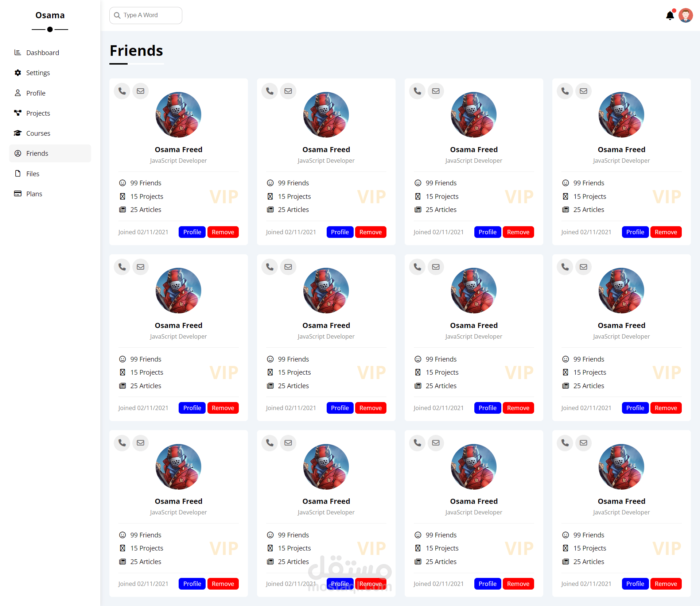700x606 pixels.
Task: Click the Settings gear icon in sidebar
Action: [x=17, y=73]
